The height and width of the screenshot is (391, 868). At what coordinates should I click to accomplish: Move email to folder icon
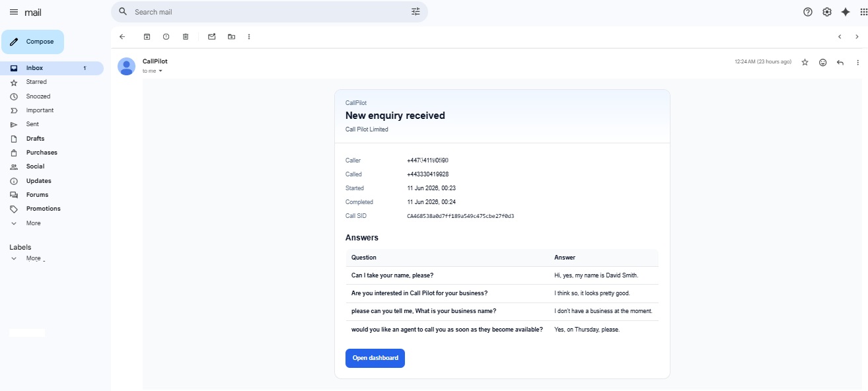(x=231, y=37)
